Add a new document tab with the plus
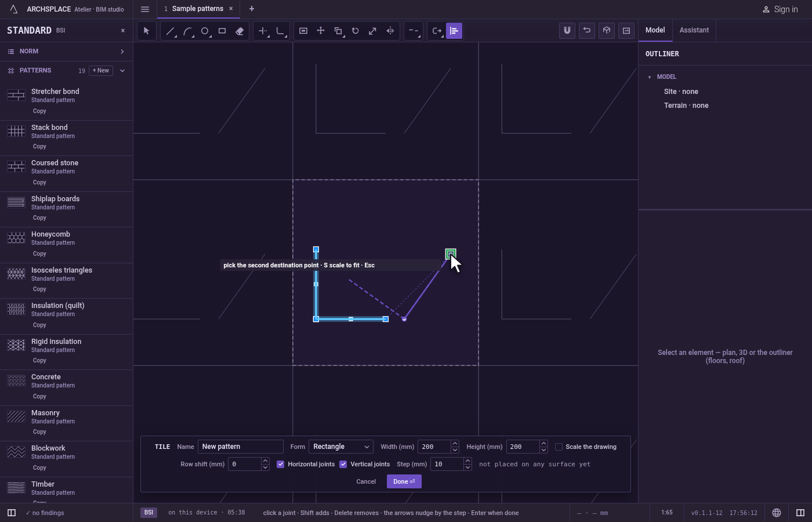This screenshot has width=812, height=522. tap(252, 9)
